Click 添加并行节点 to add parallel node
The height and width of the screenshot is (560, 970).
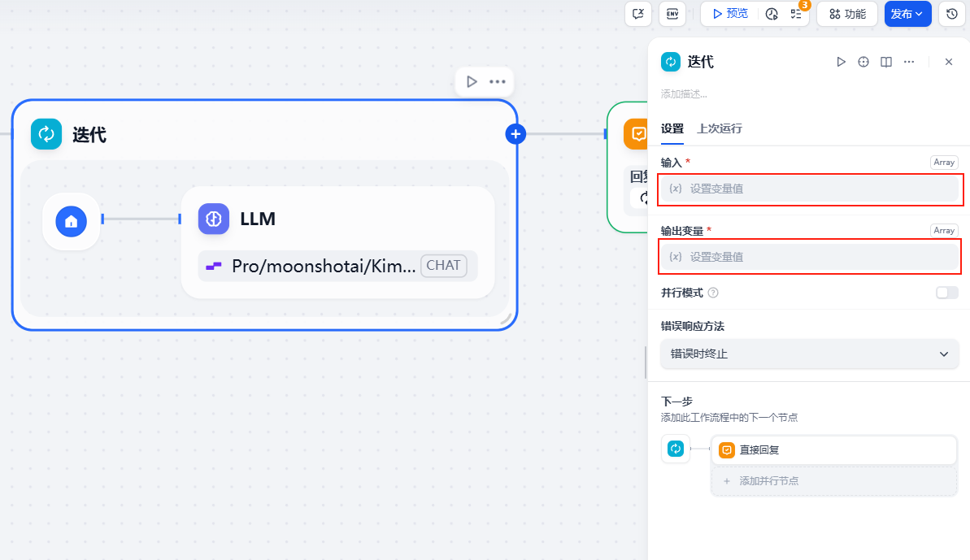coord(833,481)
